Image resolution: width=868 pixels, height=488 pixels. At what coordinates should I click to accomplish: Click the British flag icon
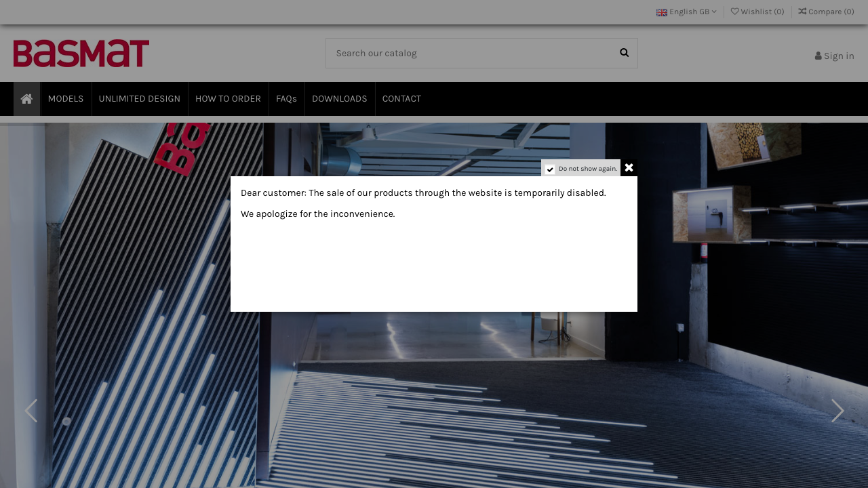[x=661, y=12]
